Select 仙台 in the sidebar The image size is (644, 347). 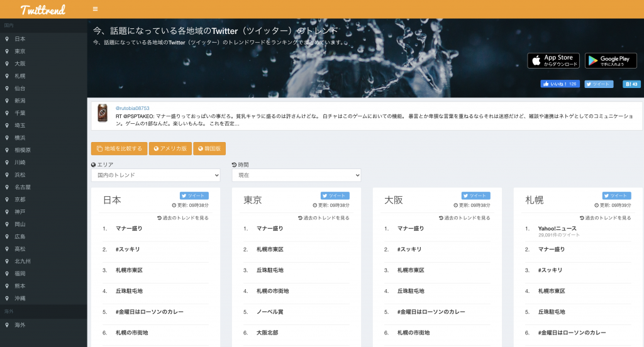click(x=19, y=88)
